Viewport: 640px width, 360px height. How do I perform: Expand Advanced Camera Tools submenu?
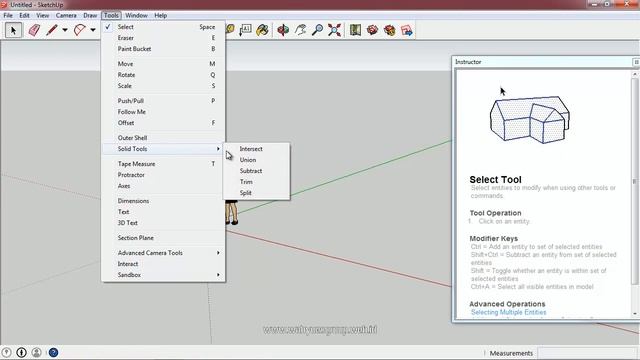pyautogui.click(x=163, y=253)
